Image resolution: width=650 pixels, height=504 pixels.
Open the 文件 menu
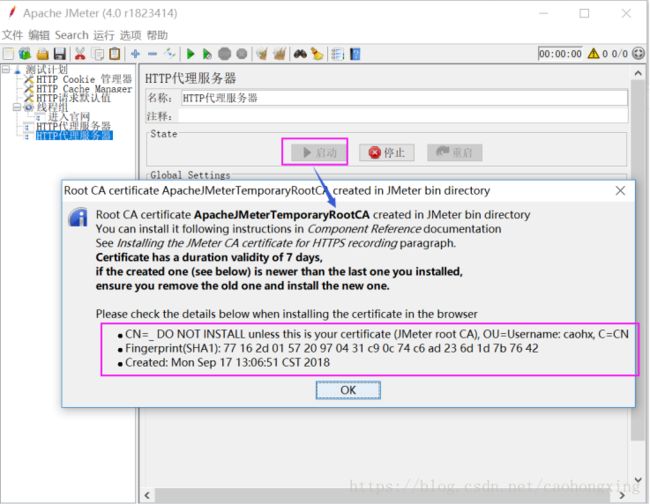[12, 35]
